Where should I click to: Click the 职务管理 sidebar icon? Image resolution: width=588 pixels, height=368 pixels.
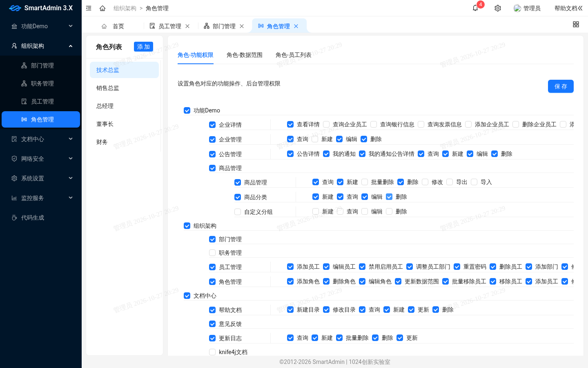coord(24,83)
